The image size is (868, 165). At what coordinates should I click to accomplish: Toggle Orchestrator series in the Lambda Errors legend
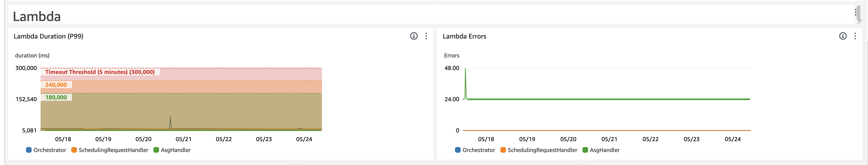[478, 150]
